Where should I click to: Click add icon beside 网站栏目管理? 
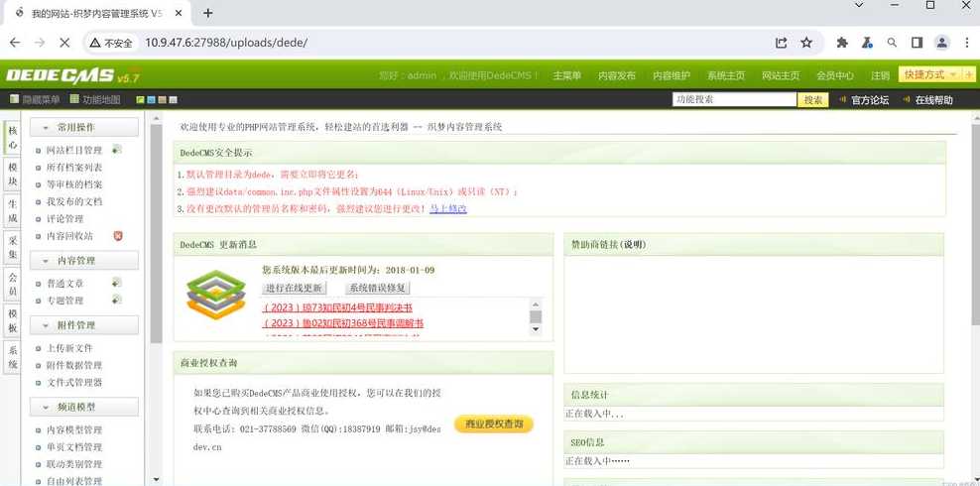coord(116,150)
